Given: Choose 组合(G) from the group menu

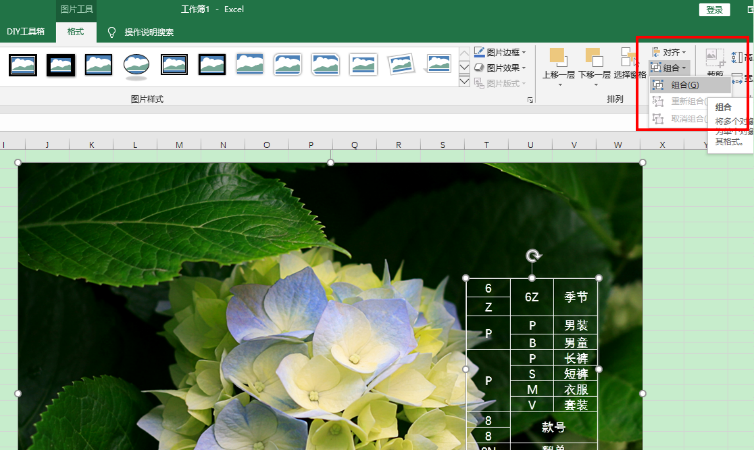Looking at the screenshot, I should [691, 85].
